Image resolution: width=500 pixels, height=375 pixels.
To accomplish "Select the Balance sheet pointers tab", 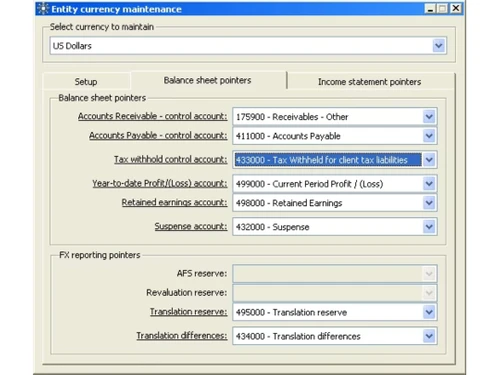I will tap(207, 80).
